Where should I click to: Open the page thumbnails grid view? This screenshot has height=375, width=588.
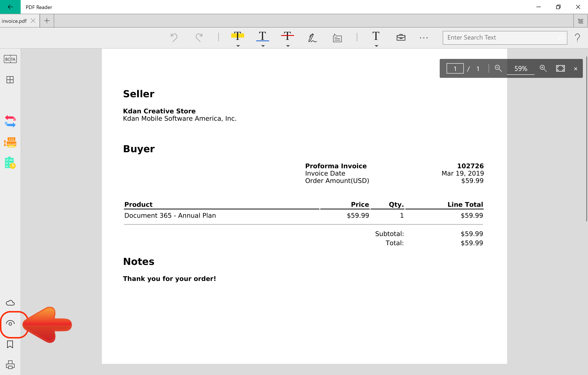[10, 80]
